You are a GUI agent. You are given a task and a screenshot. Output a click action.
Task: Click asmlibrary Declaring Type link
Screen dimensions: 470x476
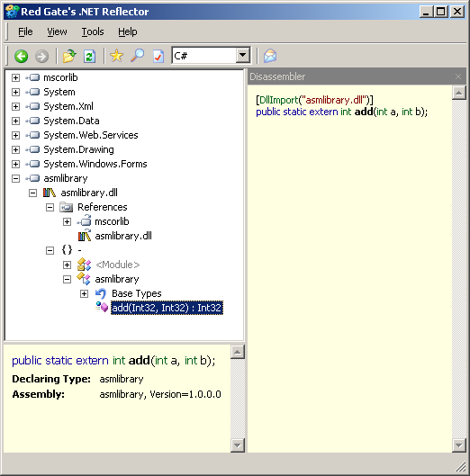(x=122, y=379)
